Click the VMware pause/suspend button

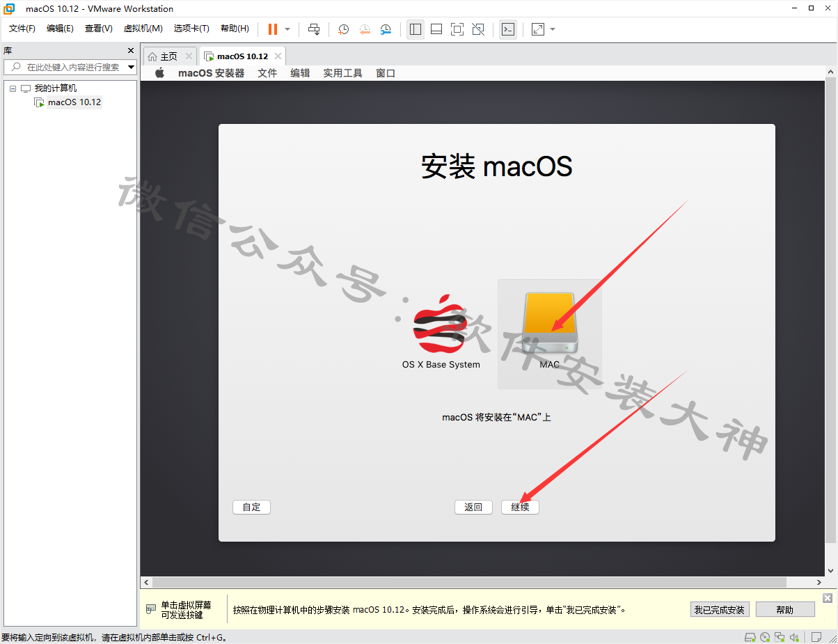click(x=273, y=29)
